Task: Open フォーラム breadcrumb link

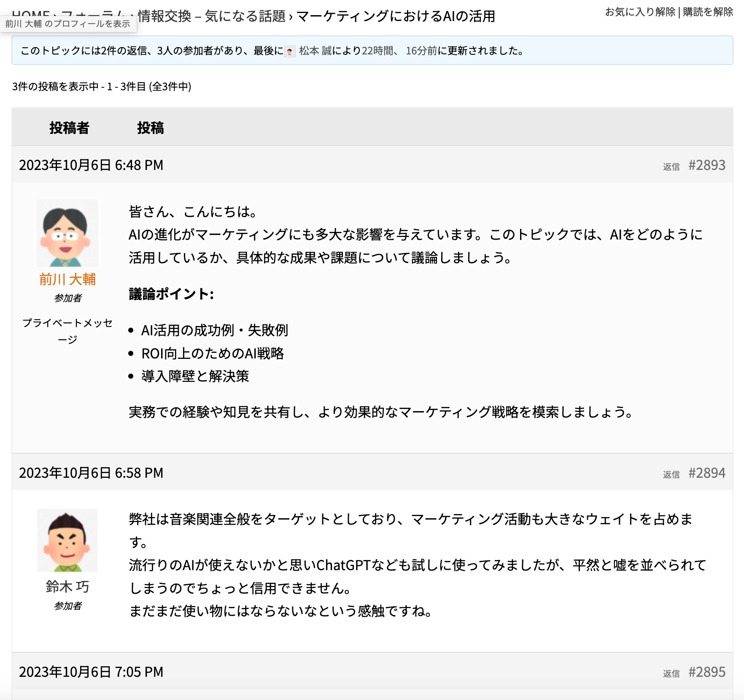Action: [93, 13]
